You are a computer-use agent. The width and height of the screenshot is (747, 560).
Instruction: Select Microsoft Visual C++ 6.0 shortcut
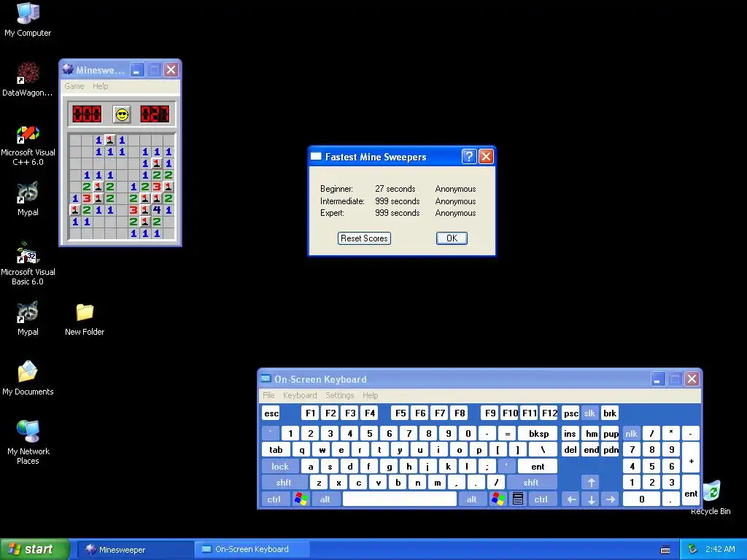[28, 145]
